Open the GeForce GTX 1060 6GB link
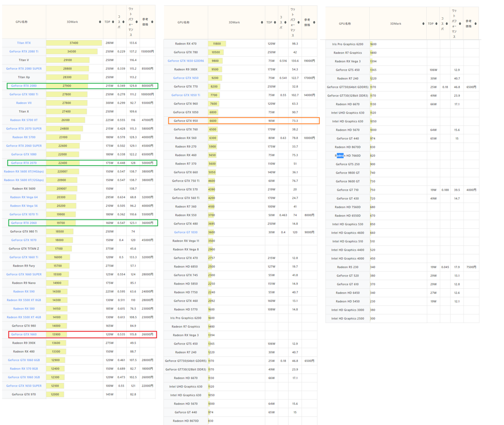The image size is (504, 425). [x=24, y=360]
